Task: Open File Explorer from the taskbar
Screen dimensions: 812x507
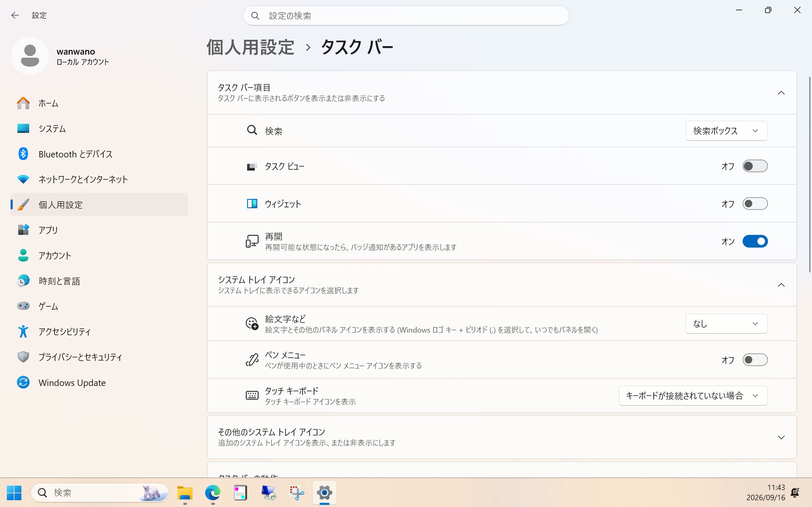Action: [x=185, y=493]
